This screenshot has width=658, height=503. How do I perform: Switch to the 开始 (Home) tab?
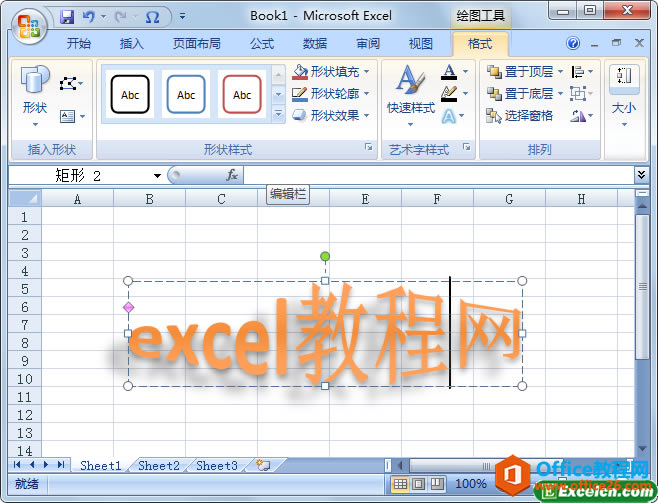[78, 43]
